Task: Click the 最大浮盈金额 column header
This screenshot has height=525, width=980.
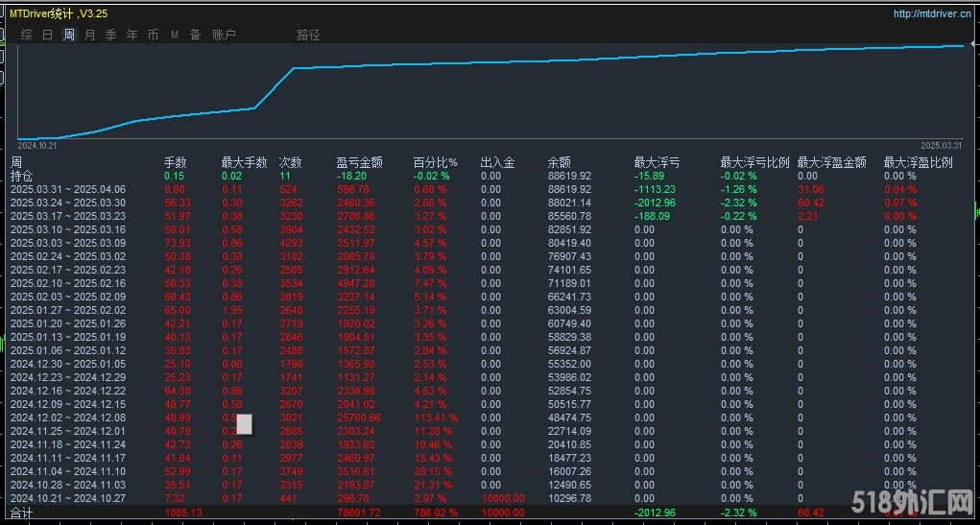Action: click(832, 162)
